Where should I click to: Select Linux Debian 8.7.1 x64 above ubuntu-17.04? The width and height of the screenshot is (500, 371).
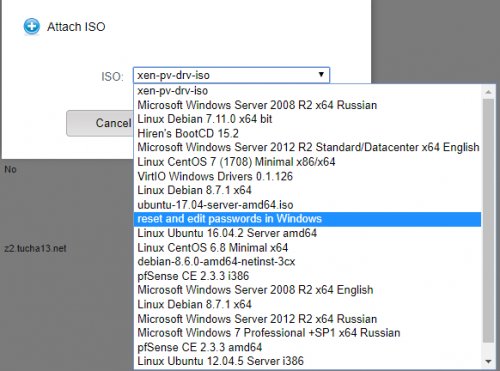[307, 190]
